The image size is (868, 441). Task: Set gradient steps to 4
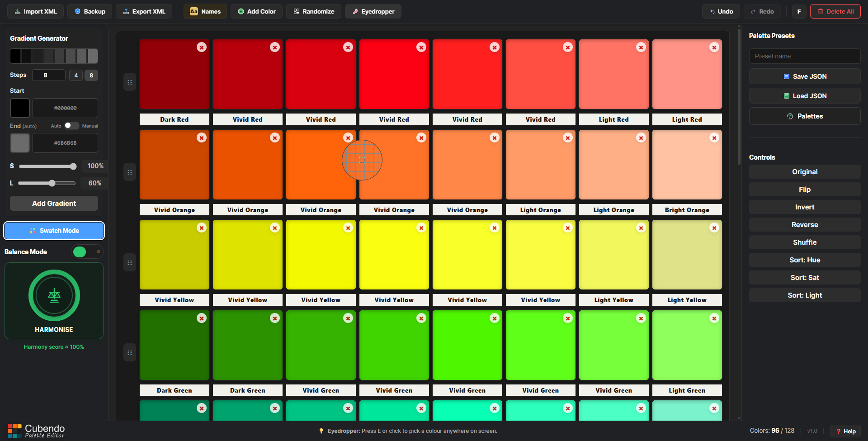point(76,75)
